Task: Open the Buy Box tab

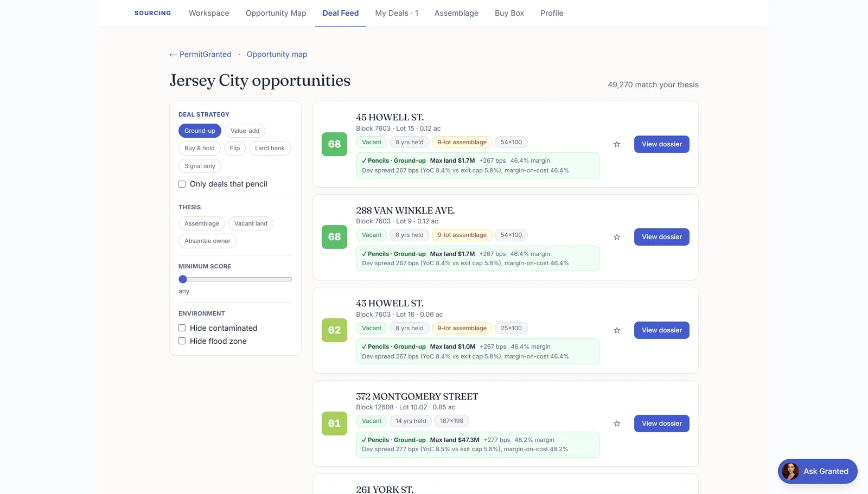Action: [x=509, y=13]
